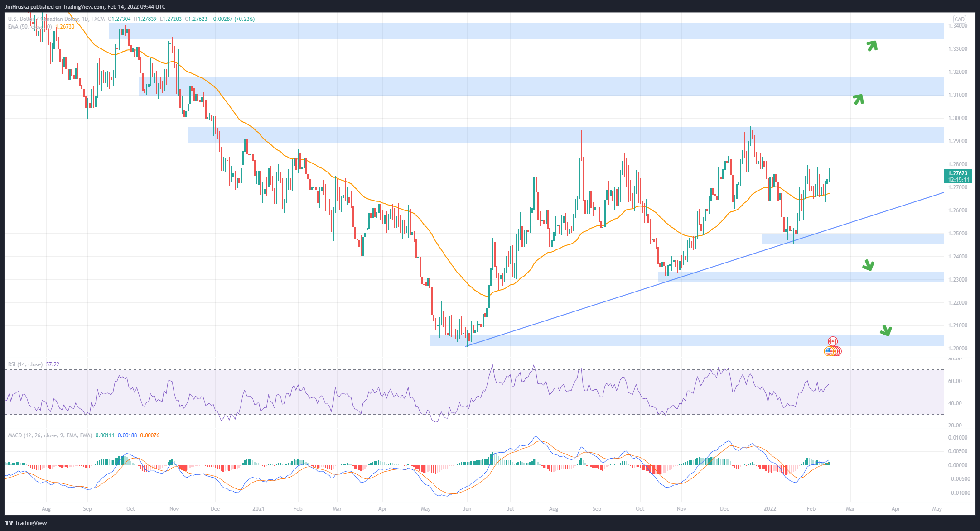Click the TradingView logo at bottom left
980x531 pixels.
[26, 523]
